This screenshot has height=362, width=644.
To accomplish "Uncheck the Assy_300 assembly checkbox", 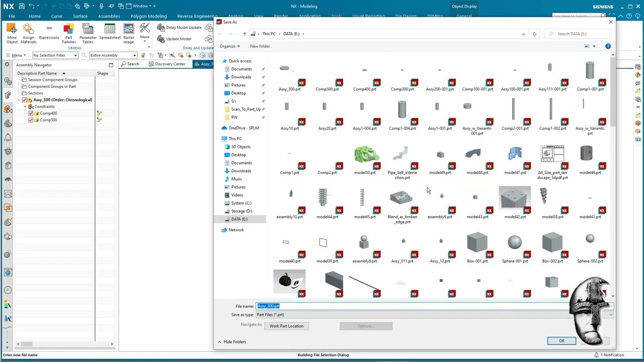I will coord(24,100).
